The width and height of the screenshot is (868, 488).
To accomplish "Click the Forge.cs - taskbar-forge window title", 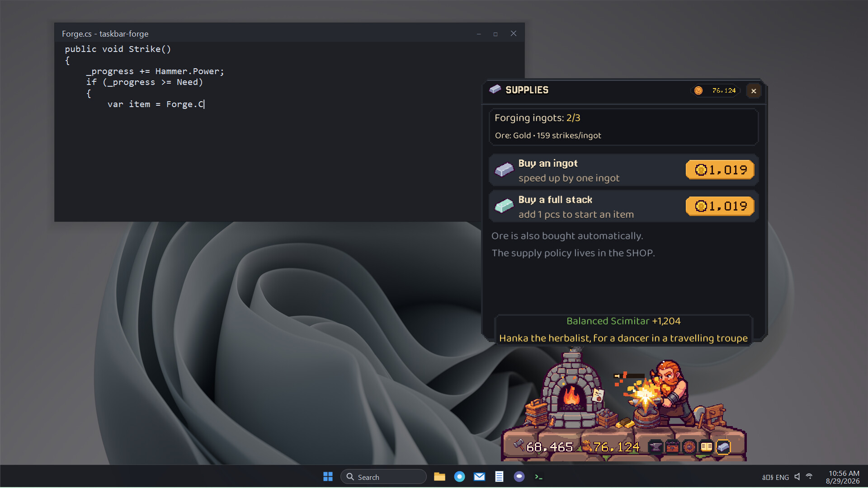I will (105, 34).
